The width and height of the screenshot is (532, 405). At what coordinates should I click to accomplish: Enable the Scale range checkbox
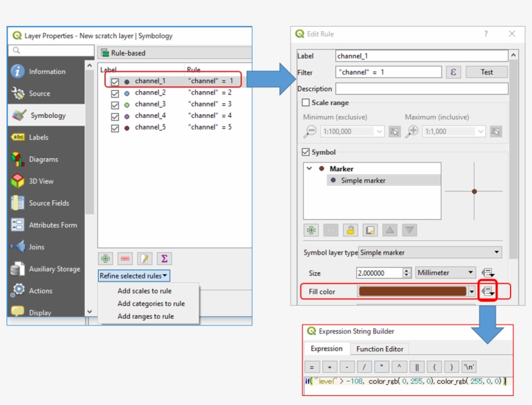point(306,102)
